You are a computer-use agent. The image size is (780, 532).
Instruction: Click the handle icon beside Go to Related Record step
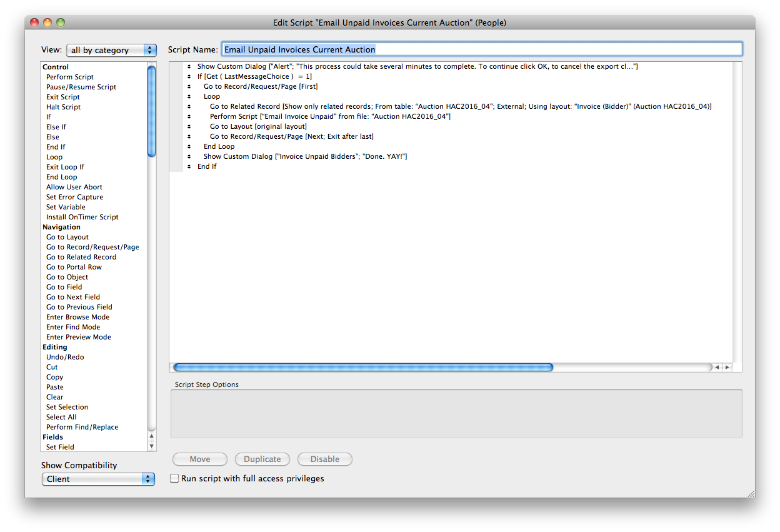(x=189, y=106)
